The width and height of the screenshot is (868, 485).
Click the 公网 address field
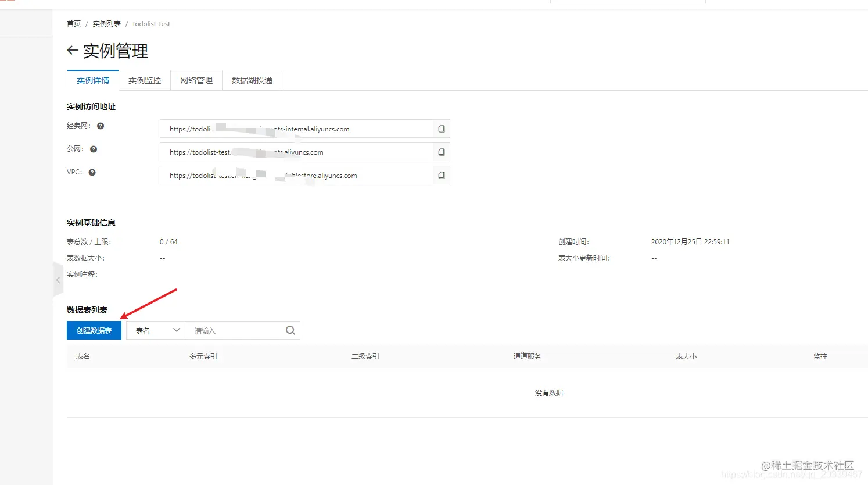click(296, 152)
